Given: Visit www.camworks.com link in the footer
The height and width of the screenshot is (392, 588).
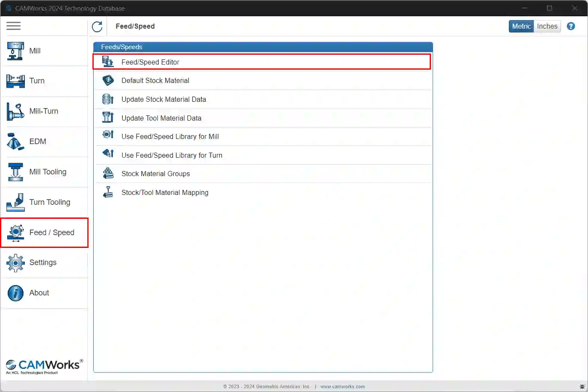Looking at the screenshot, I should (x=343, y=386).
